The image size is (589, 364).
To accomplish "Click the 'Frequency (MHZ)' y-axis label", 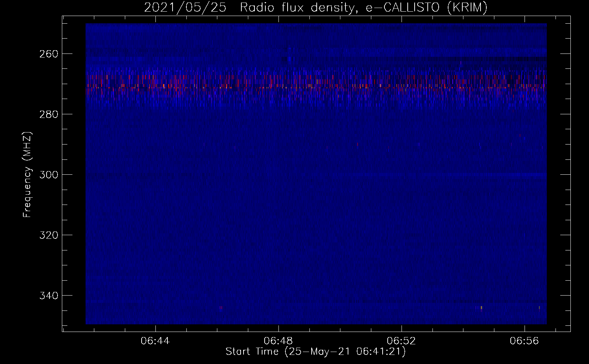I will coord(27,174).
